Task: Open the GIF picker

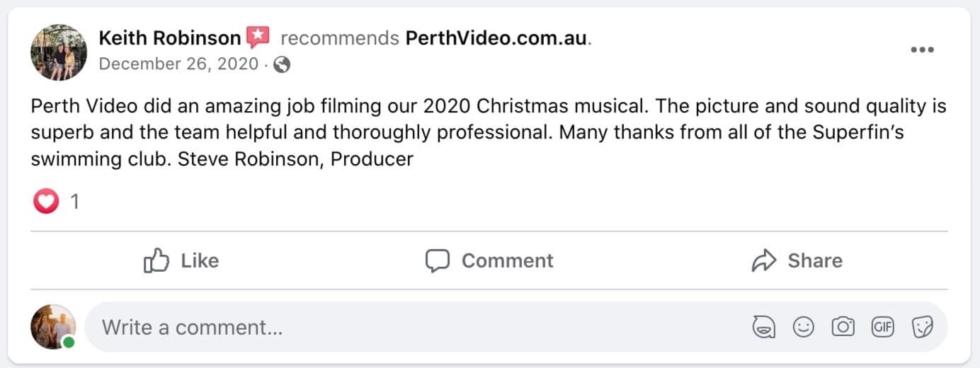Action: (882, 327)
